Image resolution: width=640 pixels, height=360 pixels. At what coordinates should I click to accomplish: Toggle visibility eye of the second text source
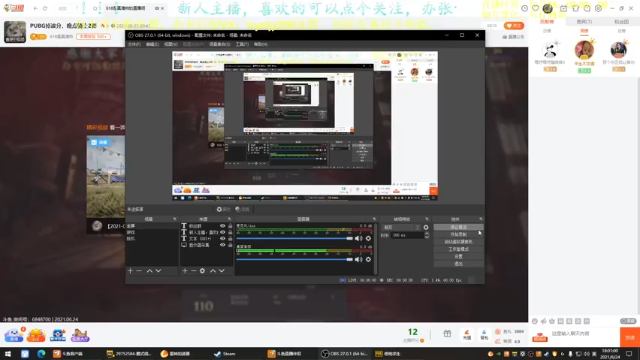(222, 232)
